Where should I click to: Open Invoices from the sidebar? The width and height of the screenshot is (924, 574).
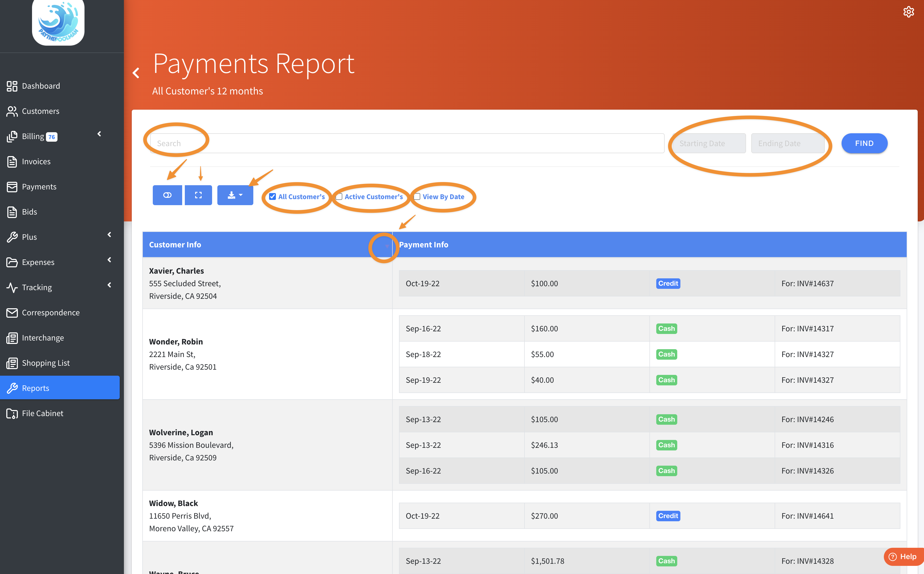pyautogui.click(x=36, y=162)
